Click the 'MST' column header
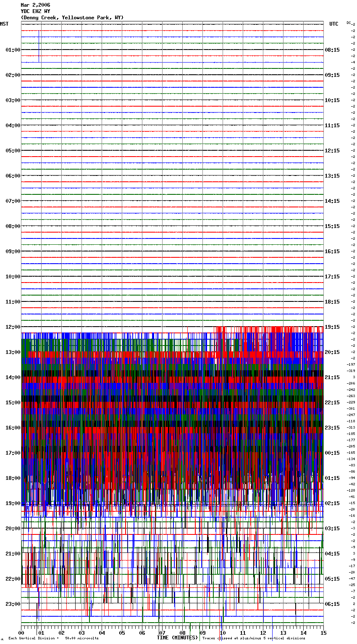The height and width of the screenshot is (644, 357). coord(4,24)
